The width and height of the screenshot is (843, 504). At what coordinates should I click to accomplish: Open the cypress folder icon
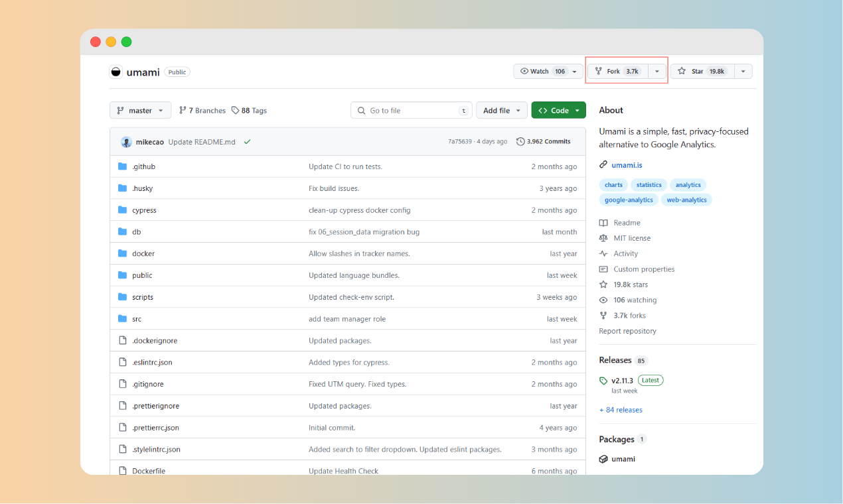click(122, 210)
